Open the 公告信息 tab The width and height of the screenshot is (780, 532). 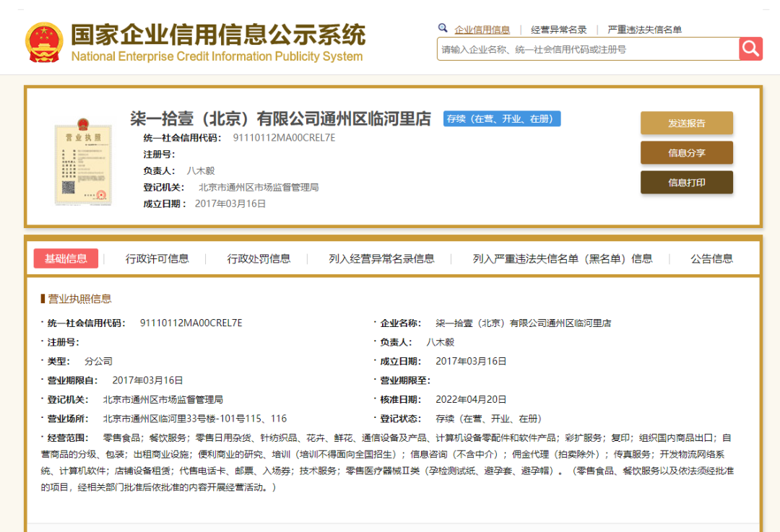(x=712, y=258)
